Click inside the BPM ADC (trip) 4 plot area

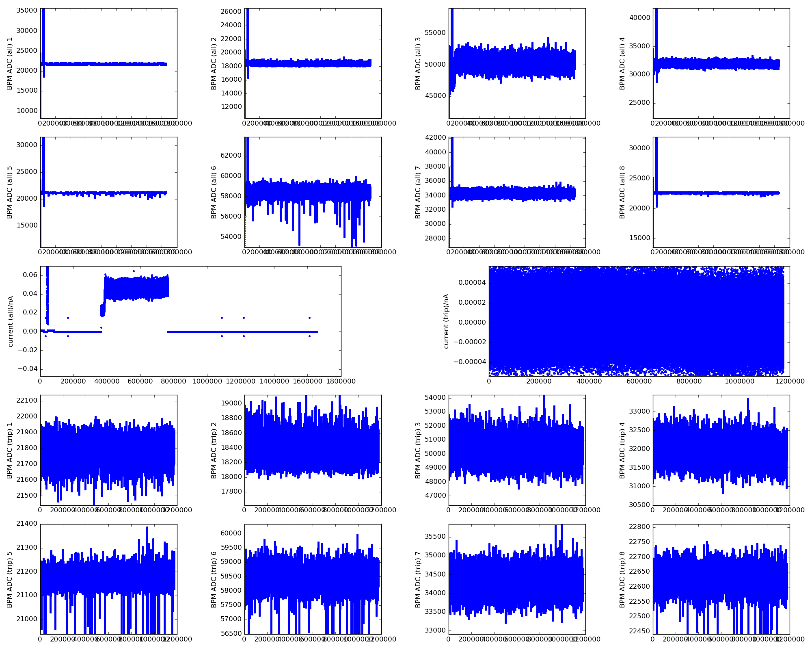tap(721, 450)
